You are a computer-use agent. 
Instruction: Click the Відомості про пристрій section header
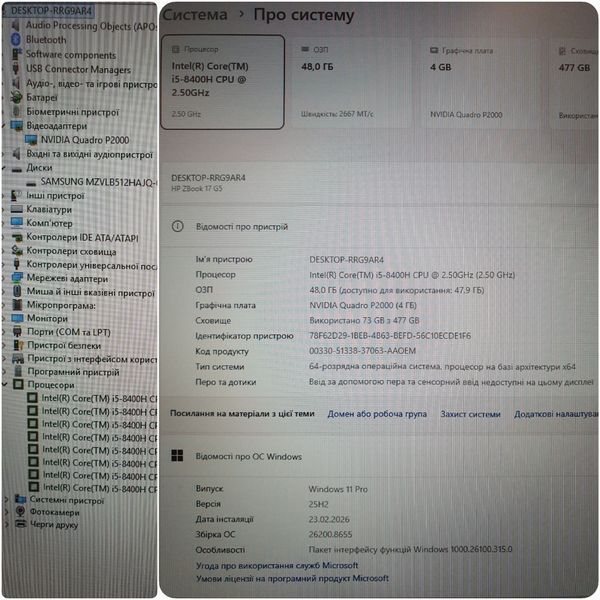[x=241, y=227]
